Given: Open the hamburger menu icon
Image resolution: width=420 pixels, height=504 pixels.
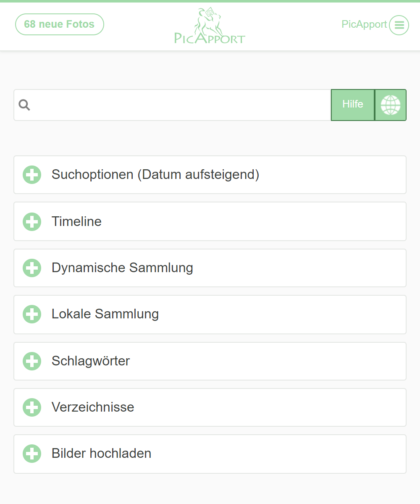Looking at the screenshot, I should (x=399, y=25).
